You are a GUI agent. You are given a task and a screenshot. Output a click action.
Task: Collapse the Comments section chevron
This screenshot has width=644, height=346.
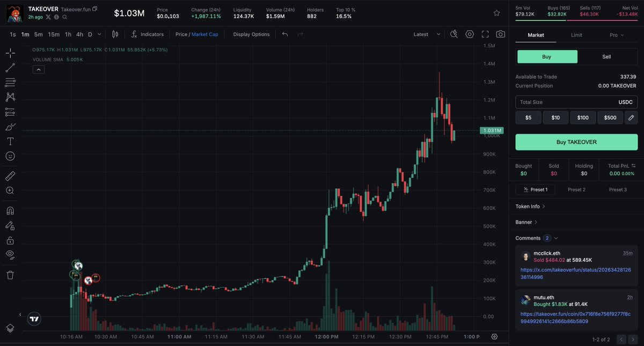click(x=556, y=238)
